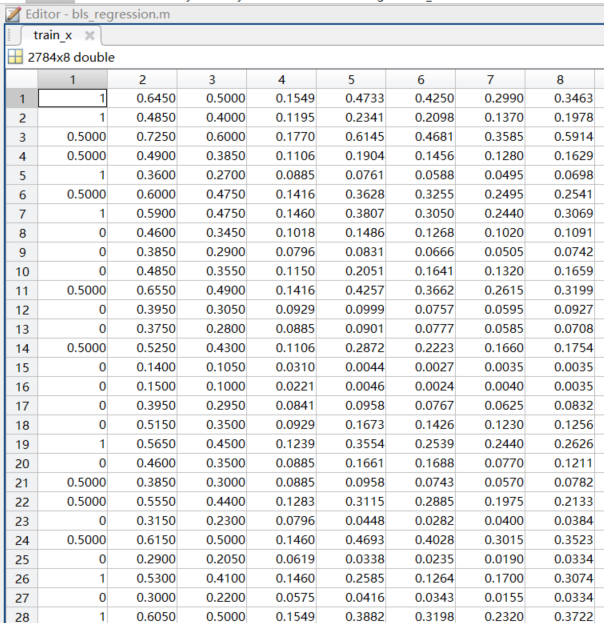The width and height of the screenshot is (604, 623).
Task: Click cell 0.1018 in row 8
Action: [x=281, y=233]
